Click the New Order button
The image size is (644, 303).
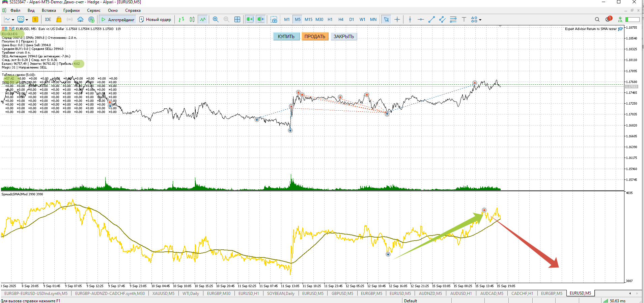point(155,20)
